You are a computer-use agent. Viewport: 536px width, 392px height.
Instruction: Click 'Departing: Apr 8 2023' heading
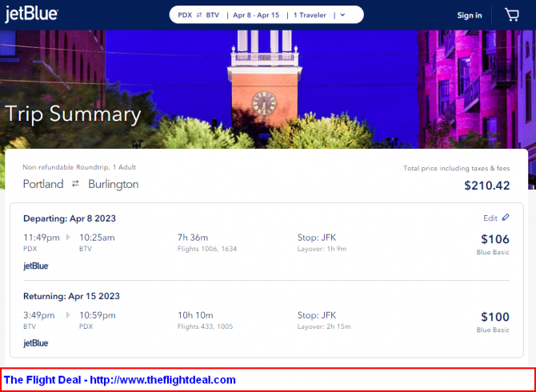coord(70,218)
